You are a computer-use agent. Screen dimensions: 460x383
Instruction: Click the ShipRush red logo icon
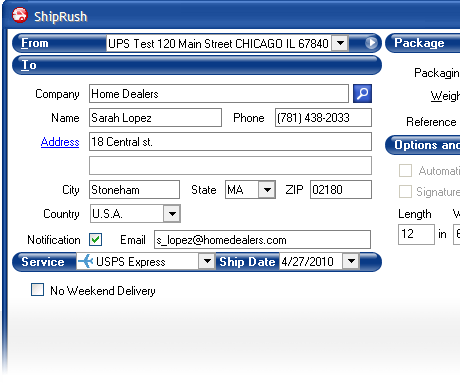coord(20,15)
